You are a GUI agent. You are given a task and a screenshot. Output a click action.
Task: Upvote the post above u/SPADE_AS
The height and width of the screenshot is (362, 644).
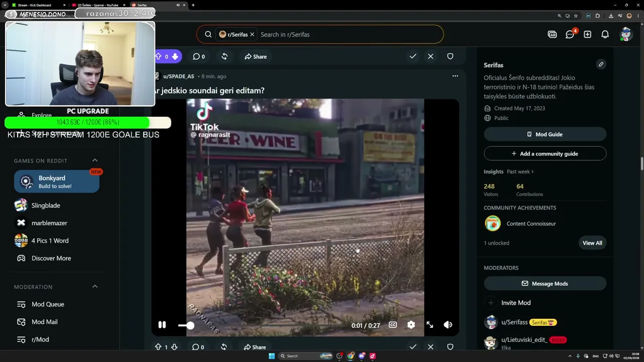[x=158, y=56]
